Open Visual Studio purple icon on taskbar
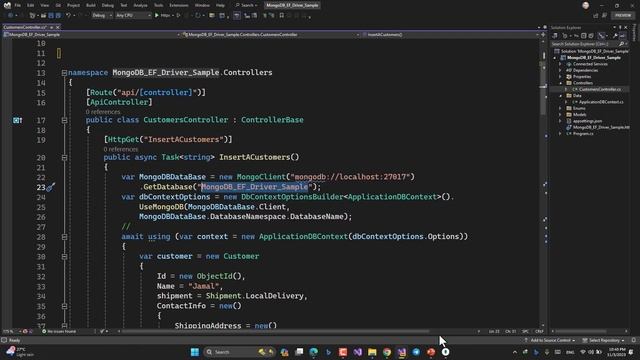640x360 pixels. [x=358, y=352]
